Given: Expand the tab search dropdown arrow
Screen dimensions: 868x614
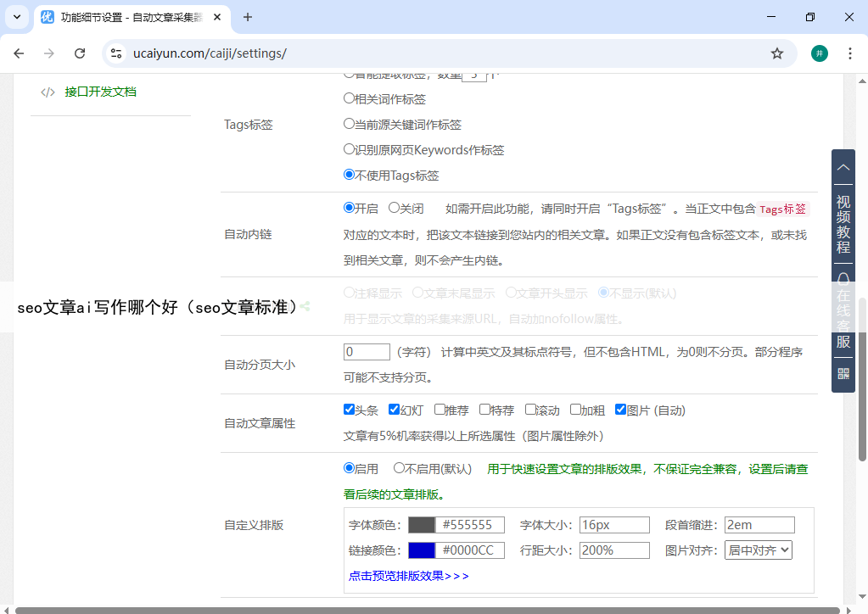Looking at the screenshot, I should pos(16,17).
